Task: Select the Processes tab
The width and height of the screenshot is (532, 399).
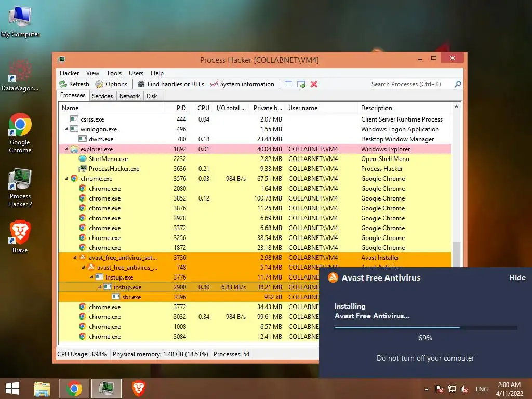Action: 73,96
